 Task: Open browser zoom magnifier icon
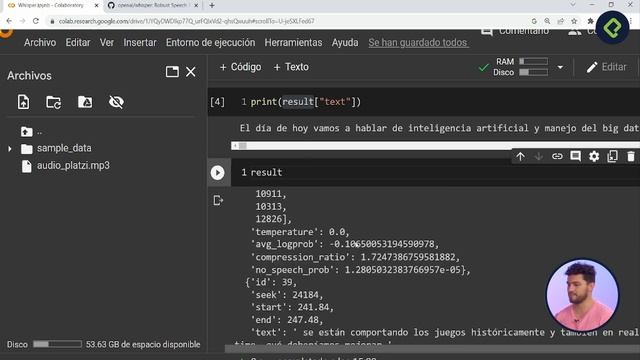click(547, 21)
